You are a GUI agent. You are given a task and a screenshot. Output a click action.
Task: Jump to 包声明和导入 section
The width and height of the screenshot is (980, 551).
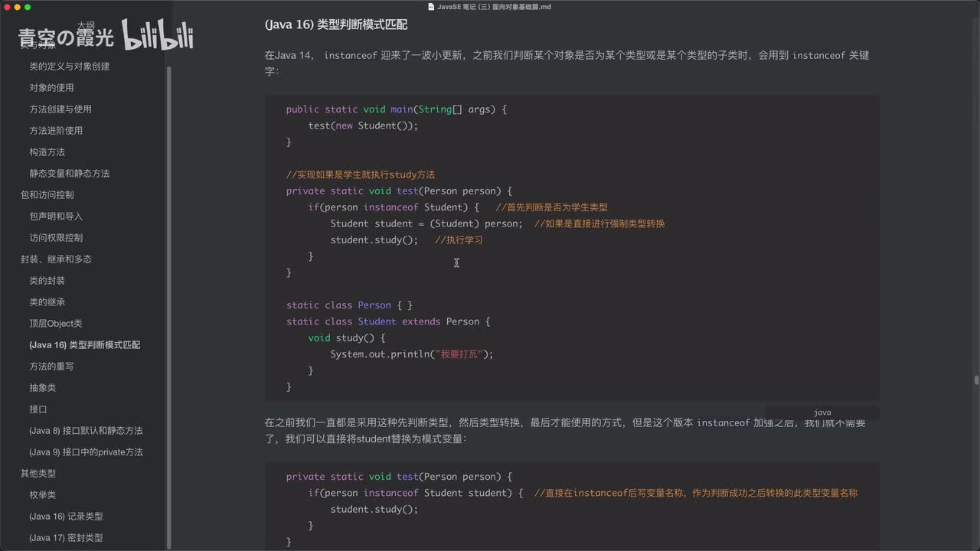(56, 217)
